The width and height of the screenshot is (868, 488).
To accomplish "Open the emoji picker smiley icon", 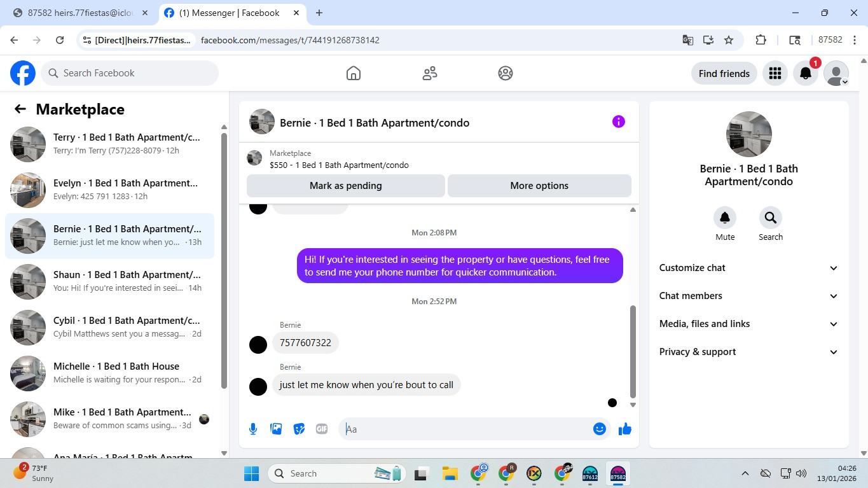I will click(599, 429).
